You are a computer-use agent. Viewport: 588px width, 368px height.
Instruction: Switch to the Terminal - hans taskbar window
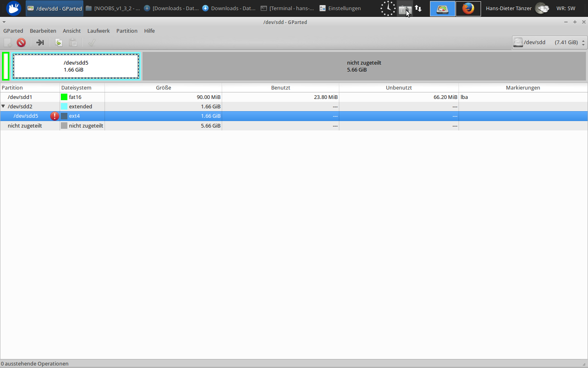click(287, 8)
